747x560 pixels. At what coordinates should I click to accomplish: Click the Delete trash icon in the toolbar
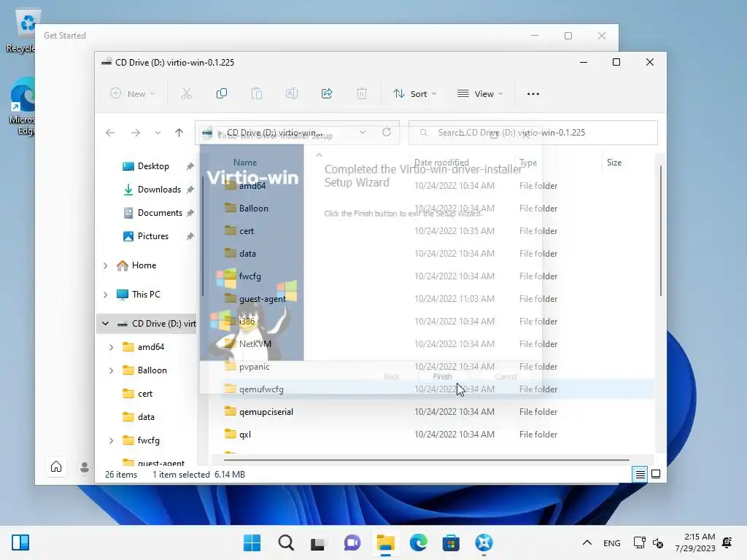click(362, 94)
